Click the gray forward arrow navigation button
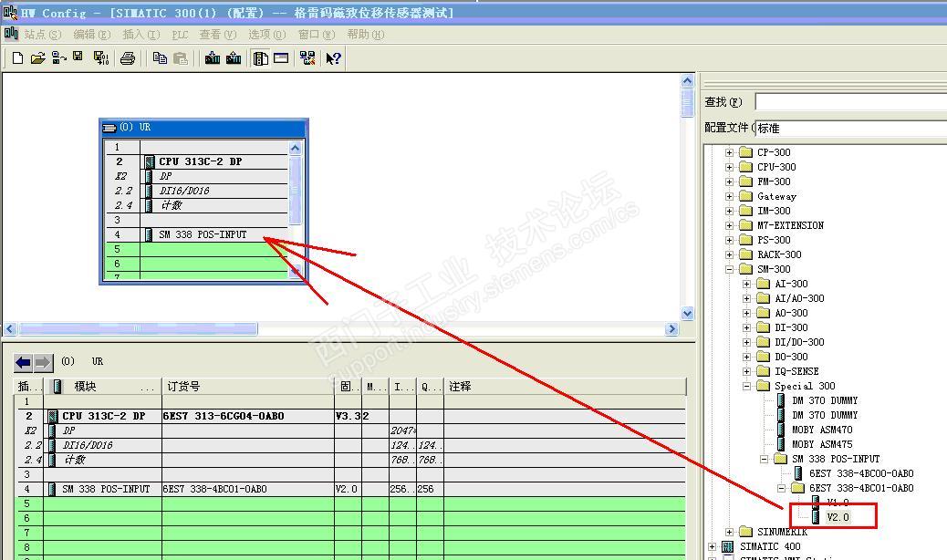This screenshot has height=560, width=947. coord(43,362)
